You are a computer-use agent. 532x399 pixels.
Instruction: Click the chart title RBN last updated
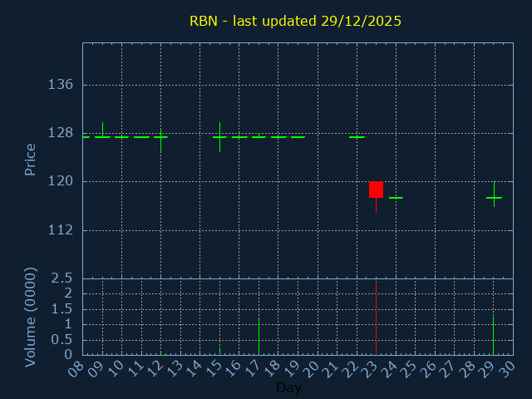(x=295, y=22)
